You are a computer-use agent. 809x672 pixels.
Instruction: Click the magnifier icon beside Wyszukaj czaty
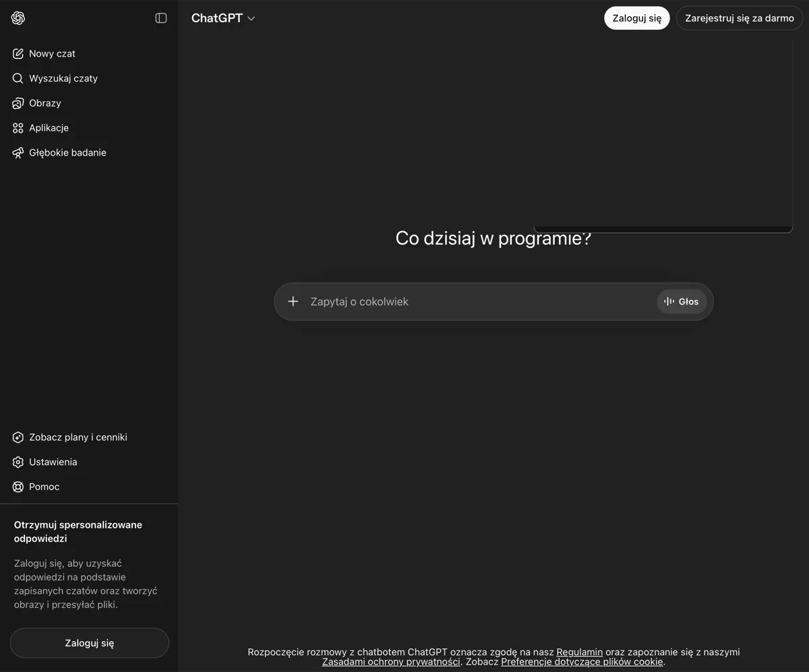click(18, 78)
